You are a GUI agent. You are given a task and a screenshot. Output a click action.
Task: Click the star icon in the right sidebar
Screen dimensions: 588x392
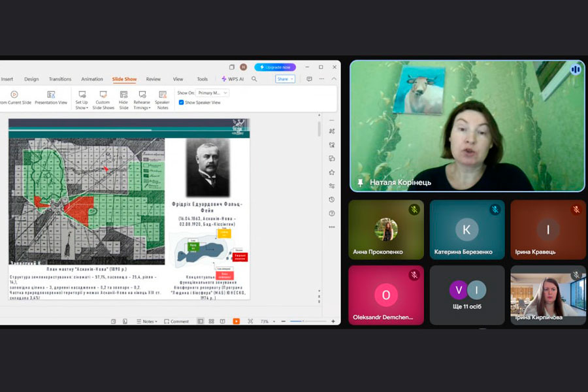coord(332,172)
